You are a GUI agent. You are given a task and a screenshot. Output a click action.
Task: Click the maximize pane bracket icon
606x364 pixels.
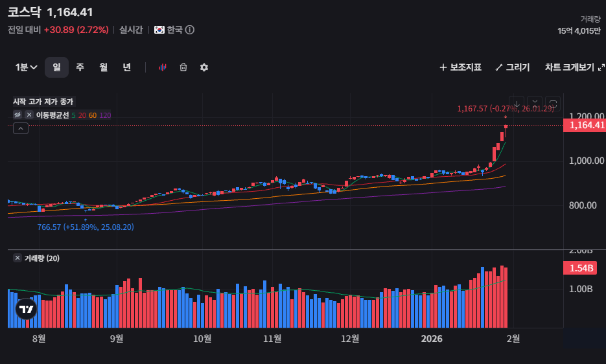553,104
